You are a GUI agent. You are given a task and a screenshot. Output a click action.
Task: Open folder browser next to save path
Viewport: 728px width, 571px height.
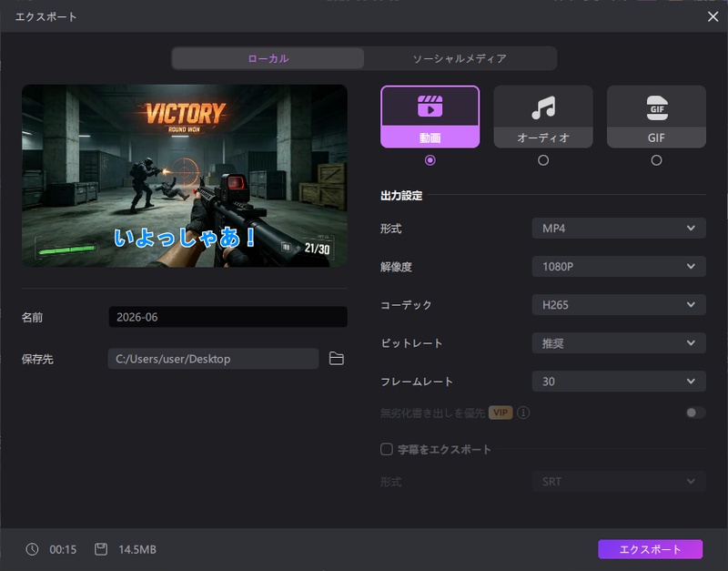[337, 359]
